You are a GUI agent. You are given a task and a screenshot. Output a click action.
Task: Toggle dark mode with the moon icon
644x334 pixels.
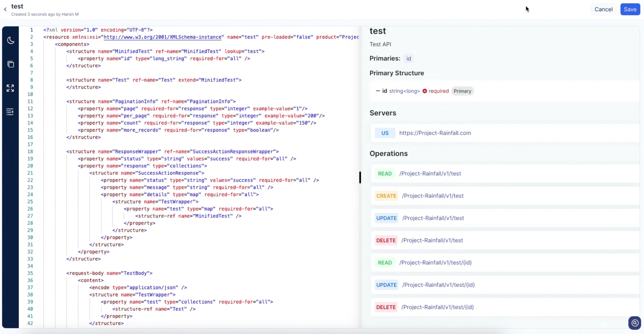(x=11, y=40)
